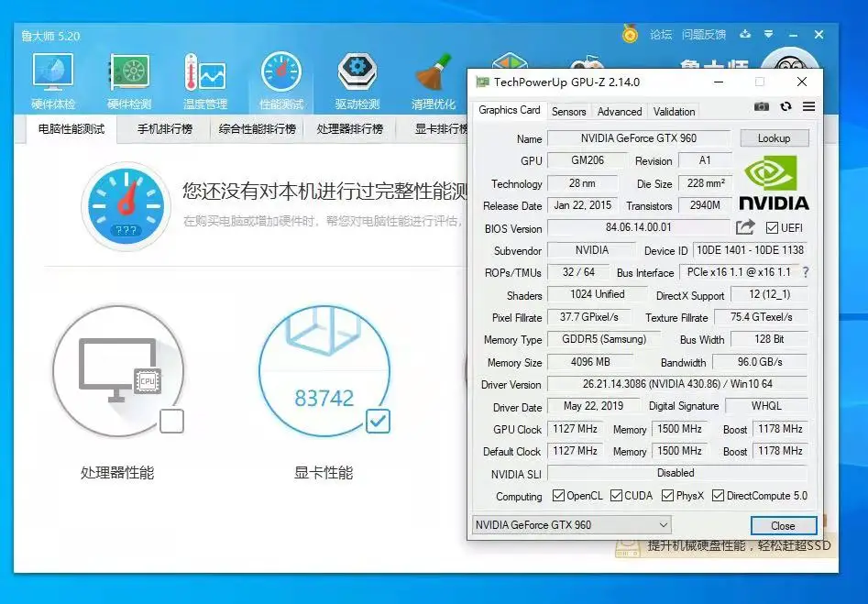Image resolution: width=868 pixels, height=604 pixels.
Task: Click Memory Type value GDDR5 (Samsung)
Action: [x=604, y=339]
